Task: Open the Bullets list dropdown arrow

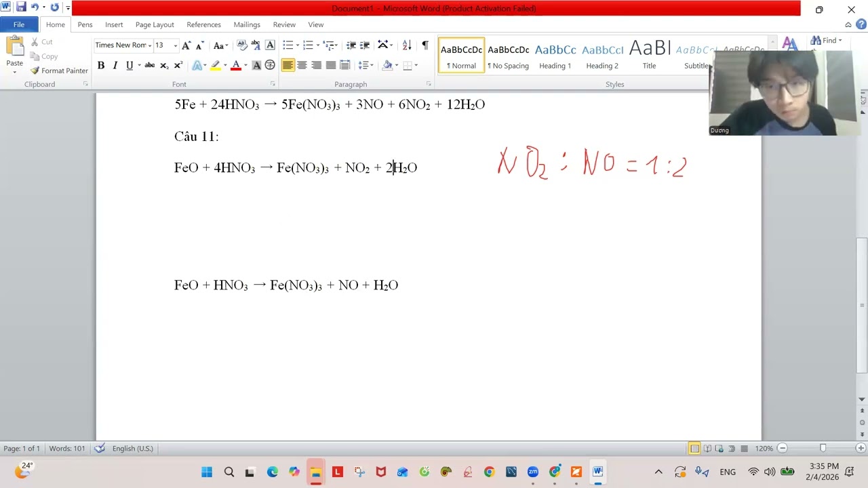Action: click(x=299, y=45)
